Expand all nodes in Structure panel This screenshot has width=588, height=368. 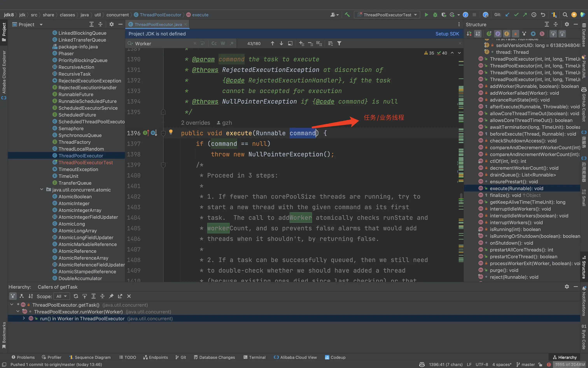[x=547, y=24]
